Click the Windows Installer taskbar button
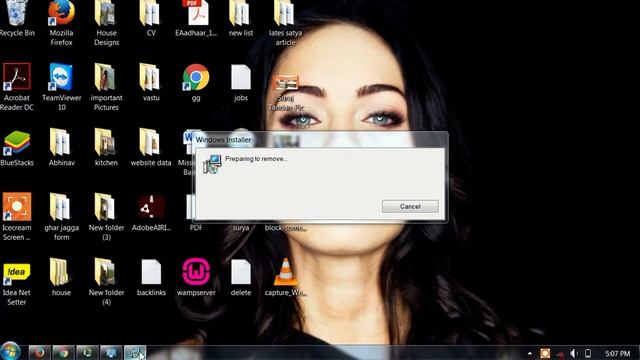 coord(135,353)
